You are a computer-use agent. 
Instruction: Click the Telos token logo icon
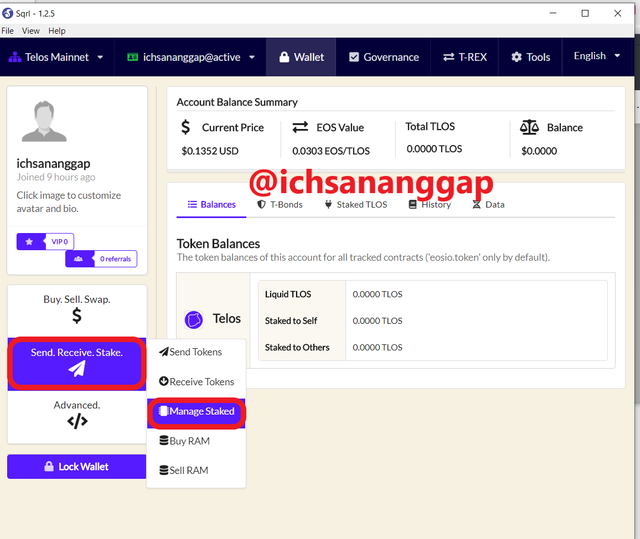[x=193, y=319]
